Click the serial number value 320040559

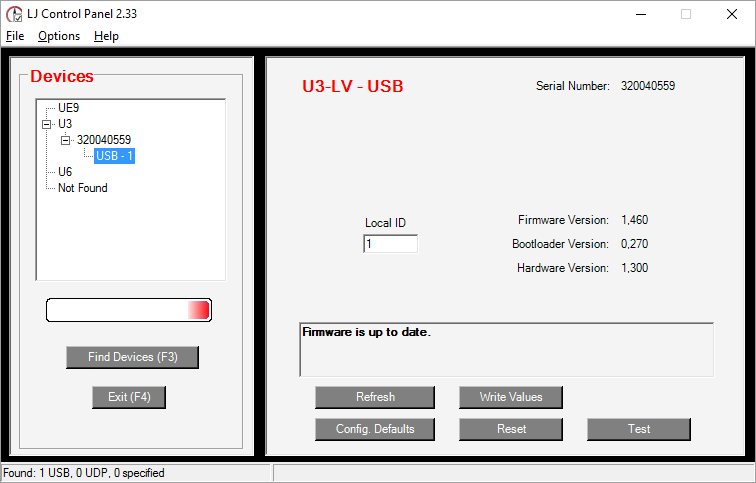point(648,86)
